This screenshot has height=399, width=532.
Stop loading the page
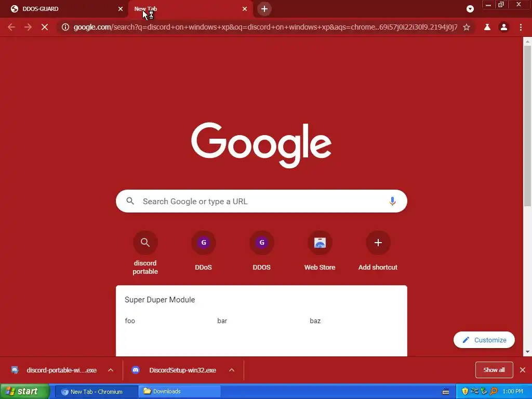pos(45,27)
